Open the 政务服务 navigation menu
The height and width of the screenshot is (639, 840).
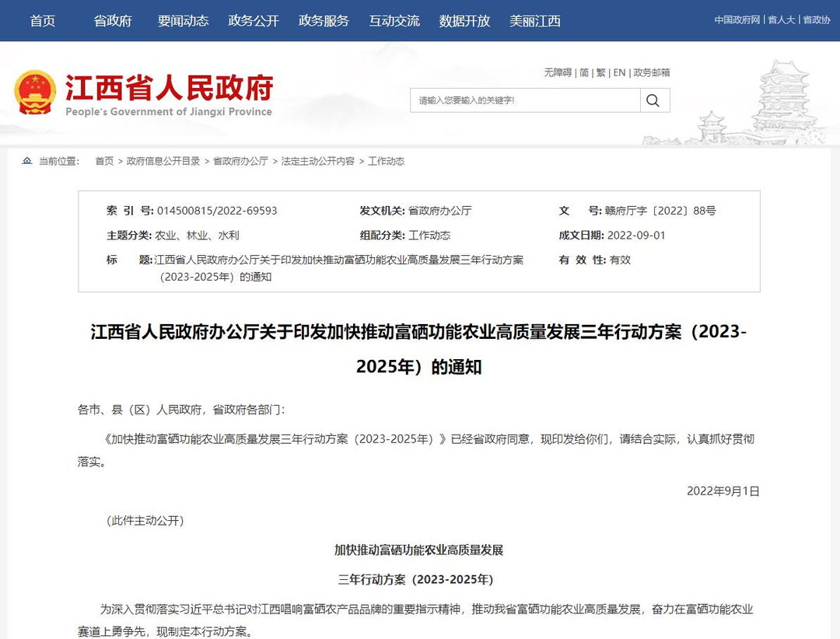tap(324, 21)
